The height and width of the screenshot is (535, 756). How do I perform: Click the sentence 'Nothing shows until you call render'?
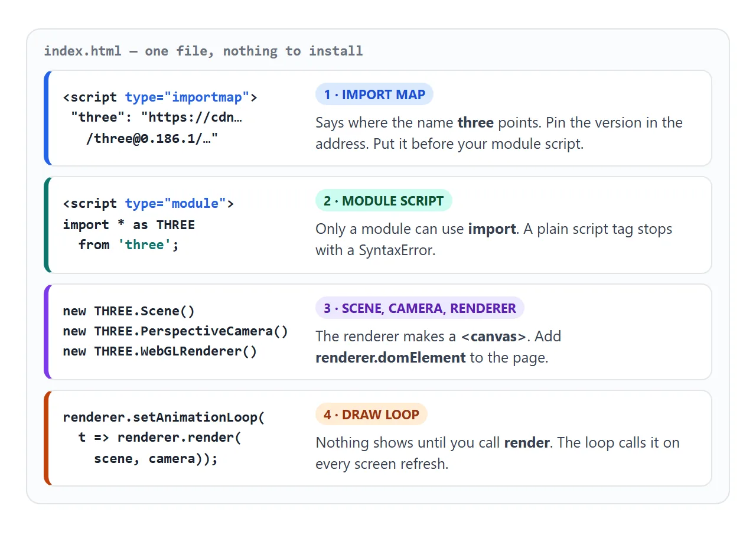434,443
